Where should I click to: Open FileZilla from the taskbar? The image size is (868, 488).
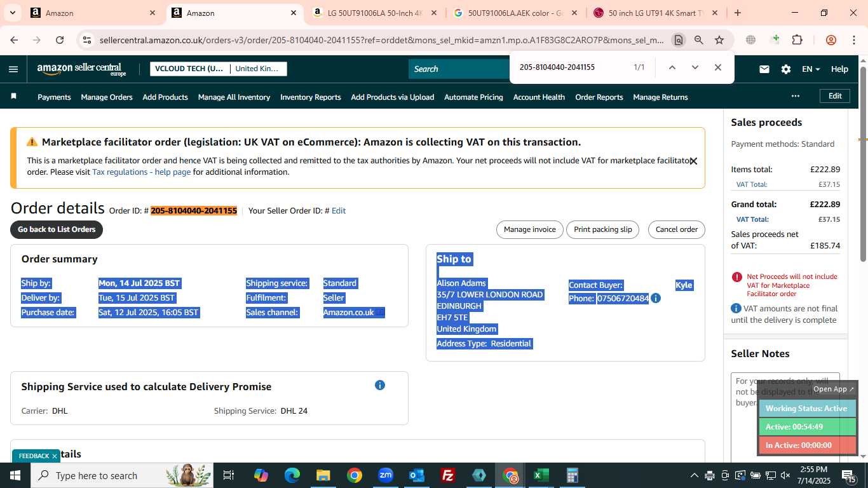pos(448,475)
